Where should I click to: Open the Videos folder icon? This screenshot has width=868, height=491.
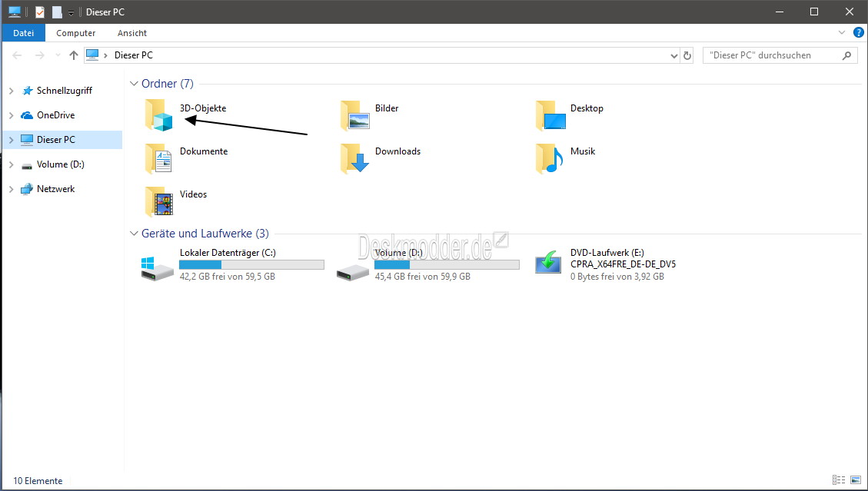tap(159, 201)
